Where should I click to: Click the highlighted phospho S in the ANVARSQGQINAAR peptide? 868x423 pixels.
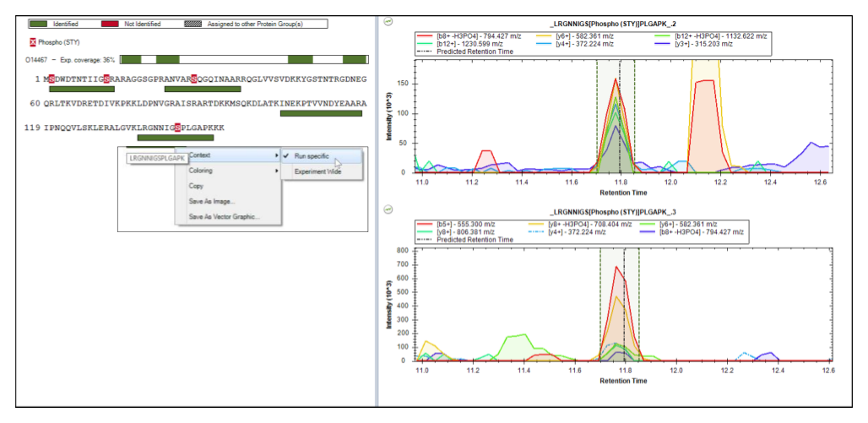(x=194, y=79)
